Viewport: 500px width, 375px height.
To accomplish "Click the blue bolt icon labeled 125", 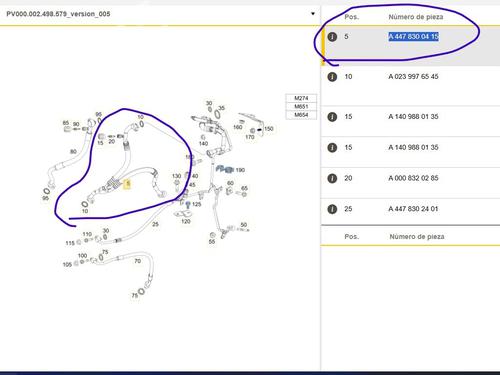I will click(x=188, y=204).
